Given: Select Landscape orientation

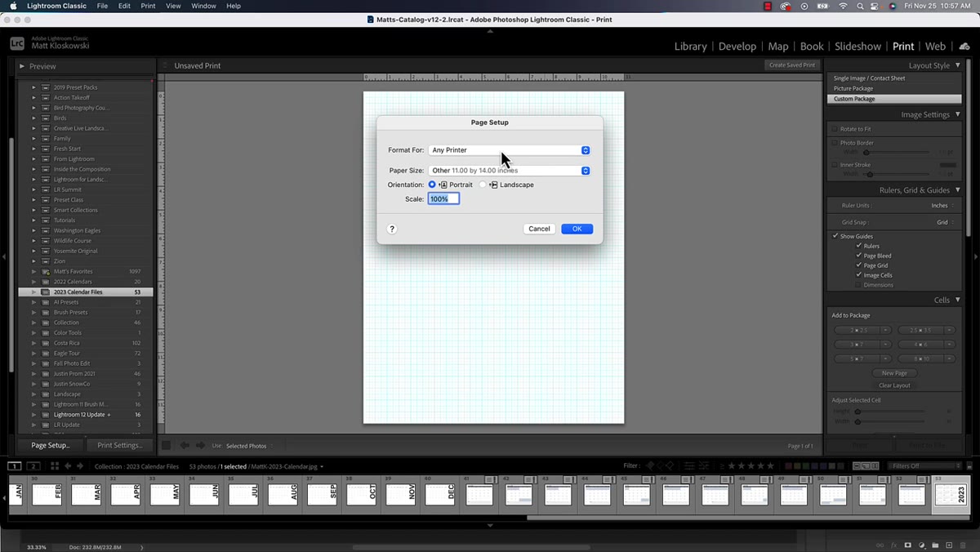Looking at the screenshot, I should [x=483, y=185].
